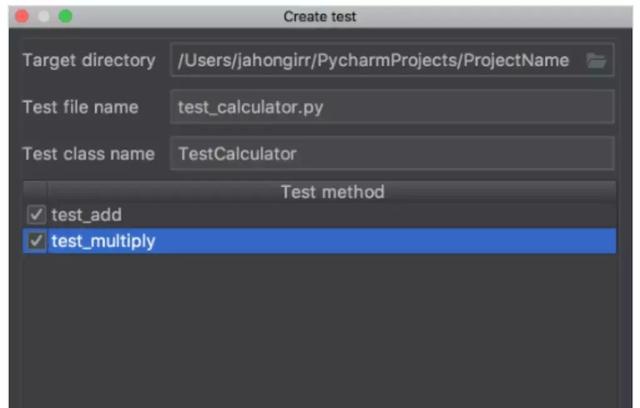Screen dimensions: 640x408
Task: Click the Test method column header
Action: point(332,192)
